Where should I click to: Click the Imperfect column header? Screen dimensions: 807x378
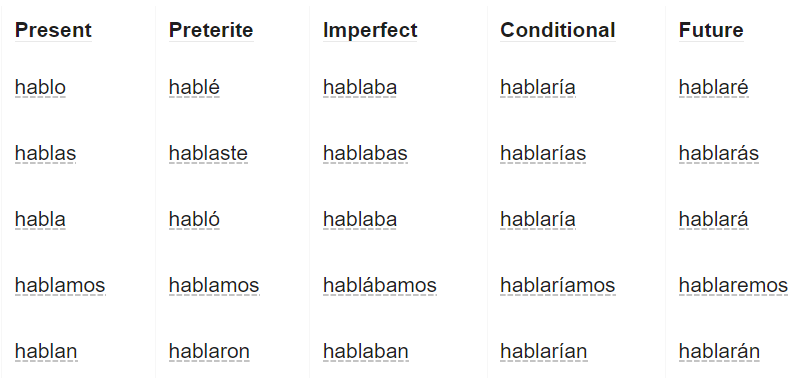pyautogui.click(x=370, y=30)
